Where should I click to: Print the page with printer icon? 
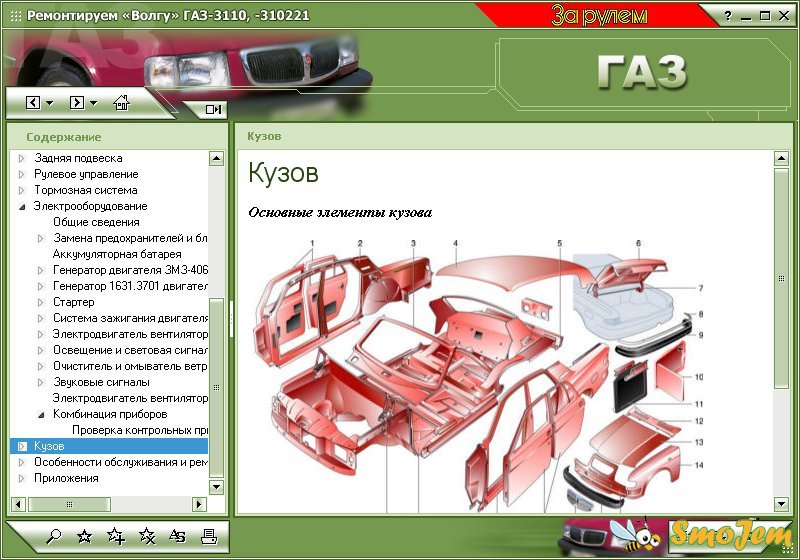pyautogui.click(x=209, y=537)
